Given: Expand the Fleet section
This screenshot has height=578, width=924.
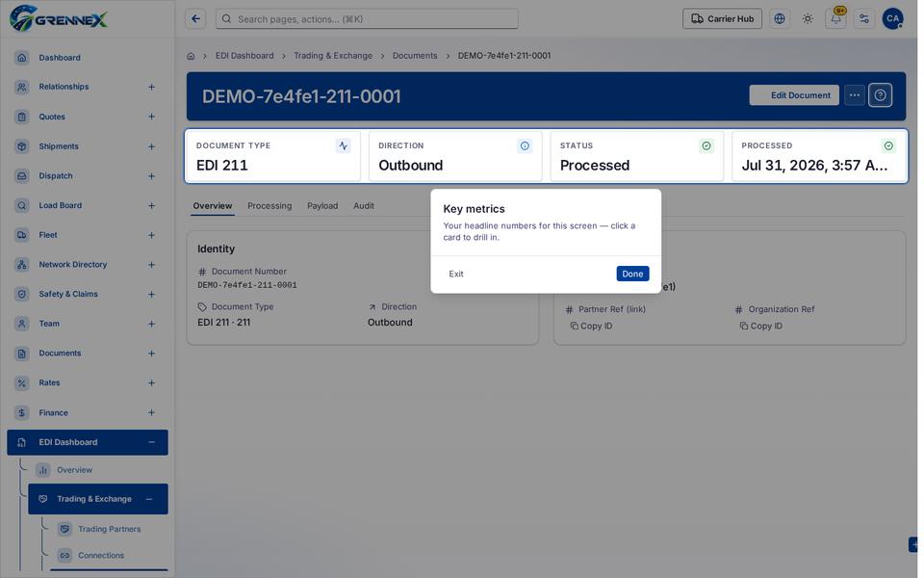Looking at the screenshot, I should coord(151,235).
